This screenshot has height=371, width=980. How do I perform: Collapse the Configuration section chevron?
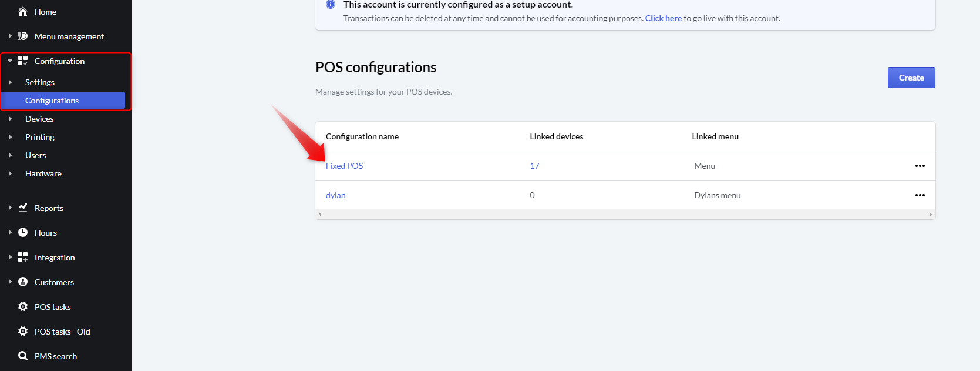click(10, 61)
